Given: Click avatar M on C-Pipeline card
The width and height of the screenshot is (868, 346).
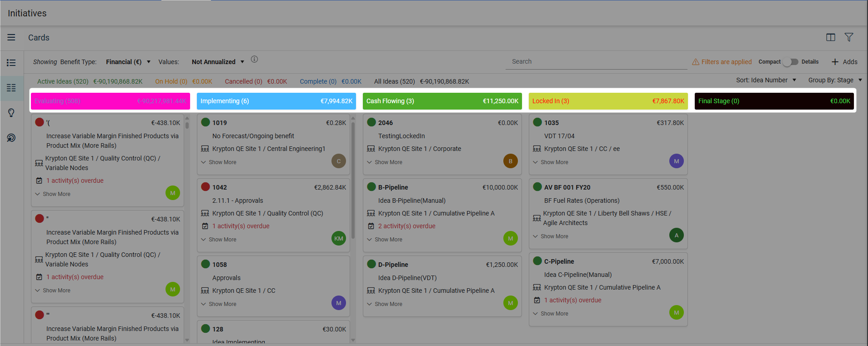Looking at the screenshot, I should pos(677,312).
